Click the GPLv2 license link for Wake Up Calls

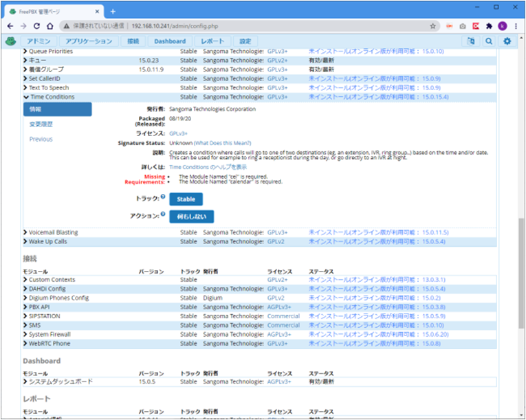[x=276, y=241]
